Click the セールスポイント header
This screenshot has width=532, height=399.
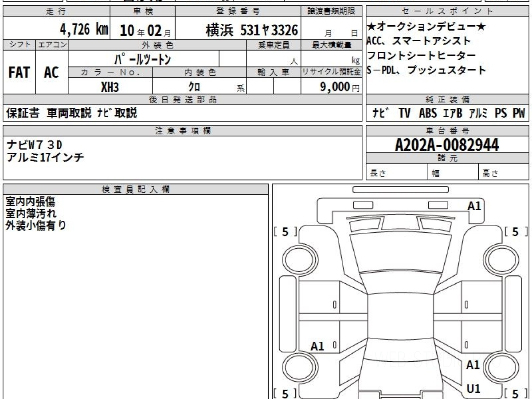click(x=447, y=12)
